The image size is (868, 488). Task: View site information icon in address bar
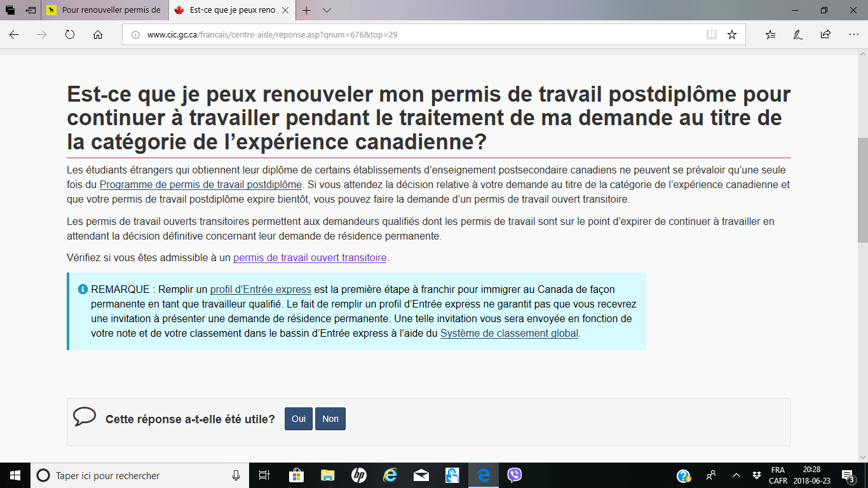(135, 35)
